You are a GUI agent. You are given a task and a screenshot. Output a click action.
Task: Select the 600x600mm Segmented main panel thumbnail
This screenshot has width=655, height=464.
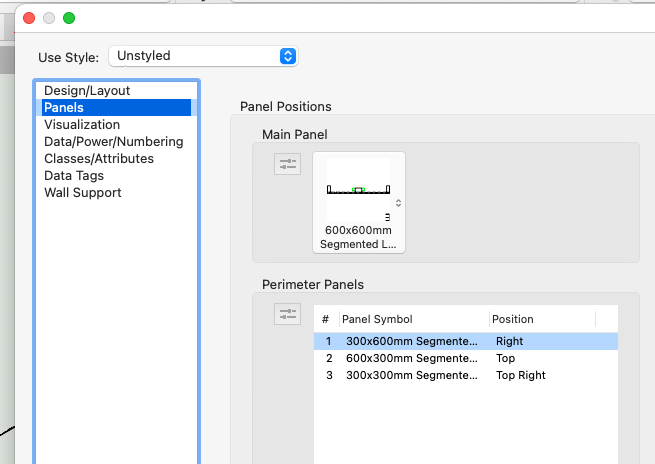pyautogui.click(x=358, y=201)
